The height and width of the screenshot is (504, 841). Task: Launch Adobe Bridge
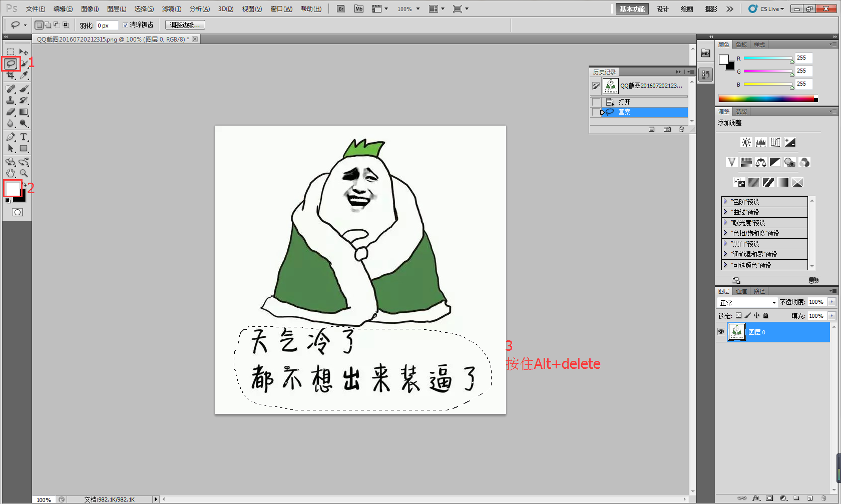tap(341, 9)
